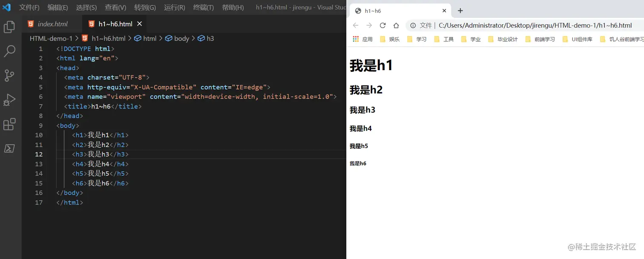Open the Source Control view

tap(9, 76)
